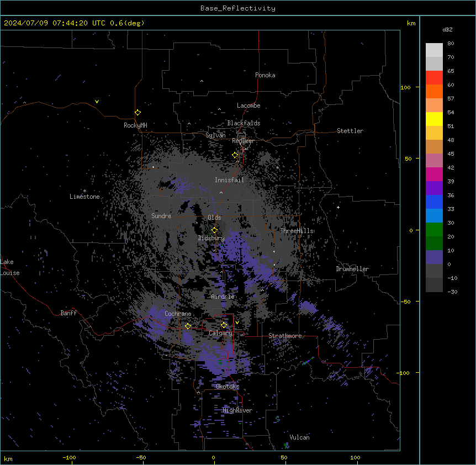
Task: Click the HighRiver label
Action: (x=237, y=410)
